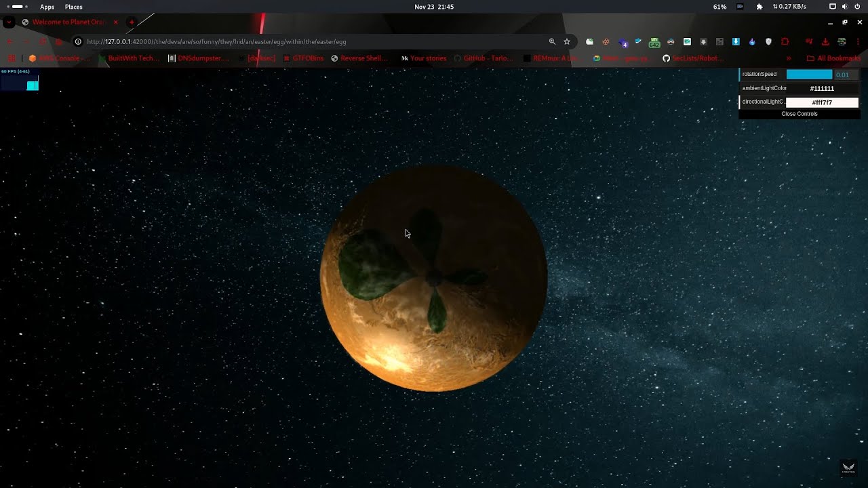The width and height of the screenshot is (868, 488).
Task: Click the power icon in system tray
Action: (x=857, y=7)
